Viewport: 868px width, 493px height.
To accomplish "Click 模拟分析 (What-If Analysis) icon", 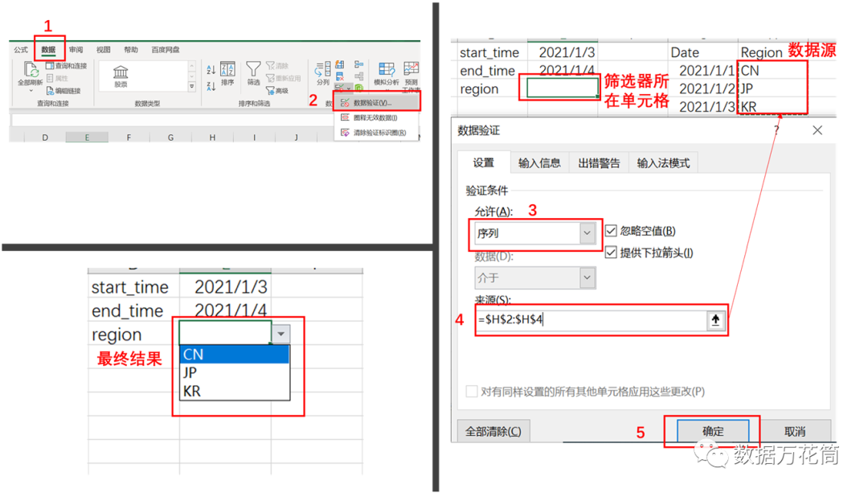I will [x=386, y=70].
